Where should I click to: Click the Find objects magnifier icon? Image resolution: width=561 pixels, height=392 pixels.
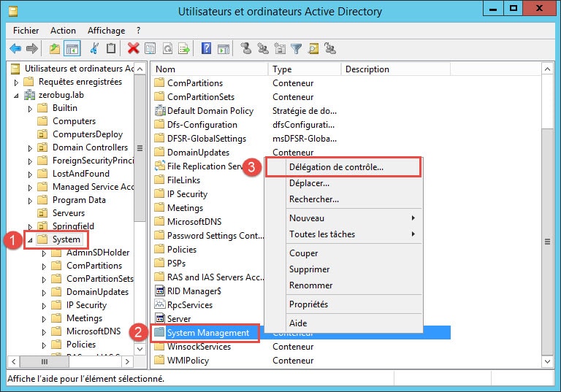point(313,48)
